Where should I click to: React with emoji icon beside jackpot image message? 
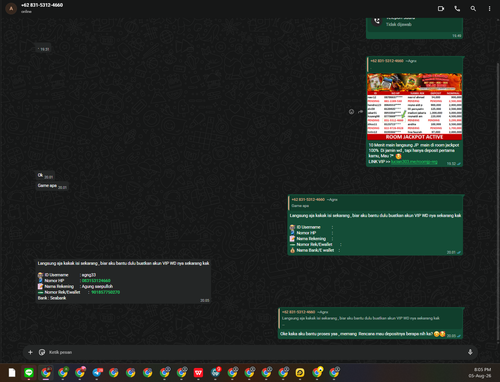point(351,112)
